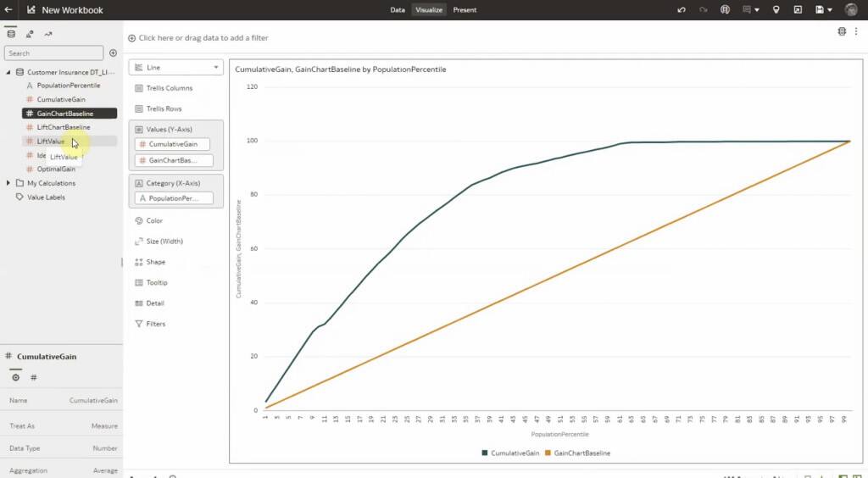The image size is (868, 478).
Task: Click the Data Type value Number
Action: [104, 448]
